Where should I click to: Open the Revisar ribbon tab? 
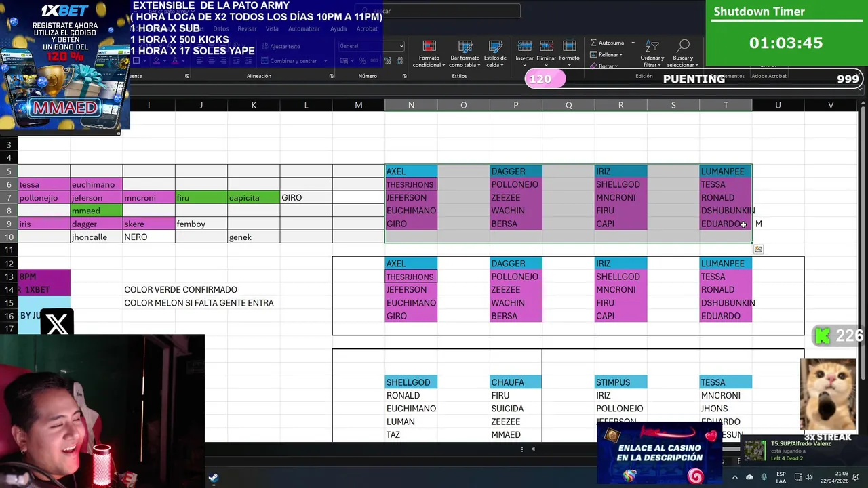[x=247, y=28]
